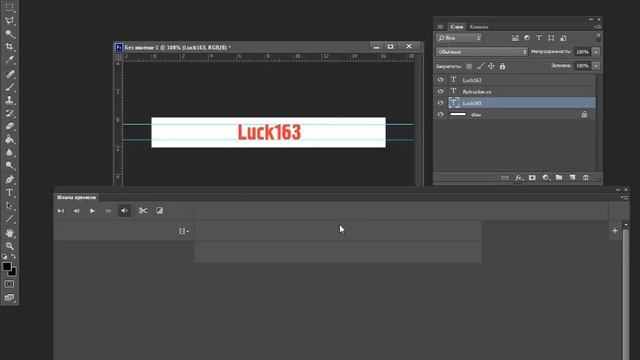The width and height of the screenshot is (640, 360).
Task: Select the Quick Selection wand tool
Action: tap(9, 33)
